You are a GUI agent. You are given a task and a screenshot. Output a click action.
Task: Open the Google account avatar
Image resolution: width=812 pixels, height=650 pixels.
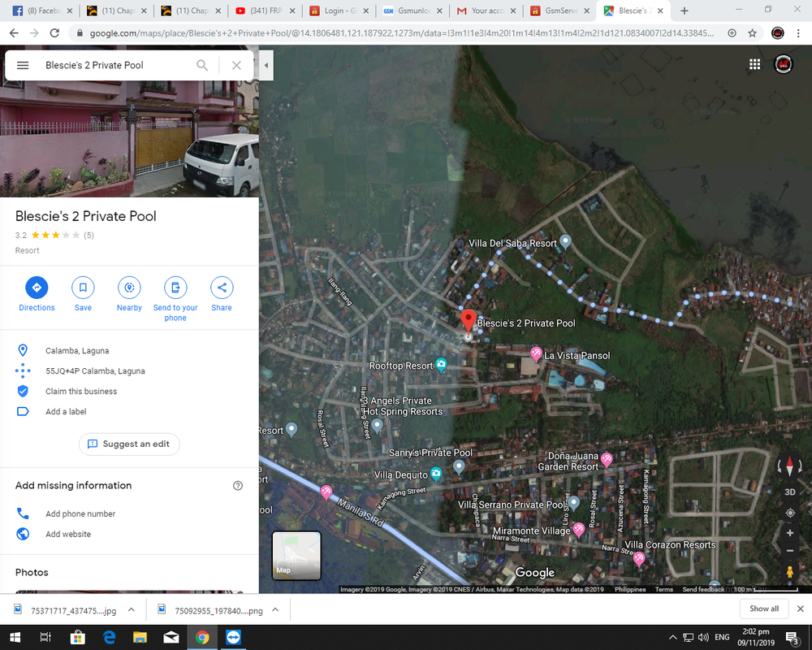click(784, 64)
